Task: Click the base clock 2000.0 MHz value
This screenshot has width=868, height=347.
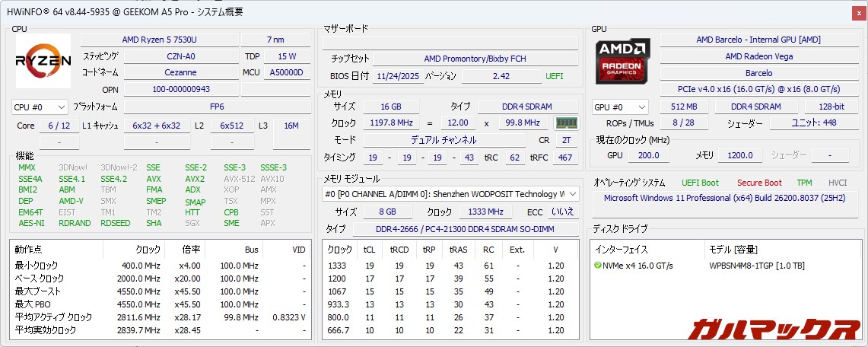Action: click(138, 279)
